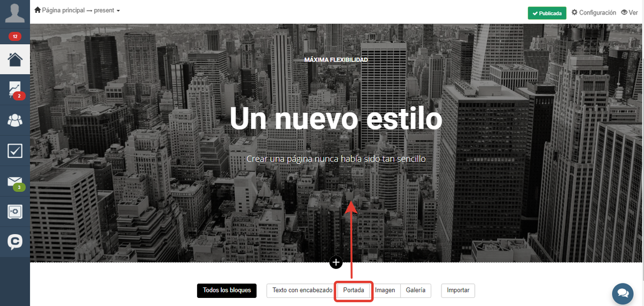Viewport: 644px width, 306px height.
Task: Expand the present page dropdown caret
Action: tap(118, 10)
